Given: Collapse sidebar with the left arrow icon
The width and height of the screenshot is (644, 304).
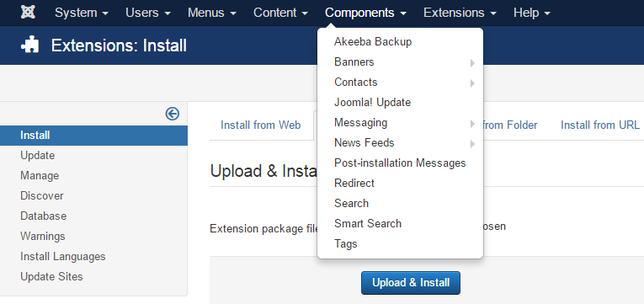Looking at the screenshot, I should (x=173, y=114).
